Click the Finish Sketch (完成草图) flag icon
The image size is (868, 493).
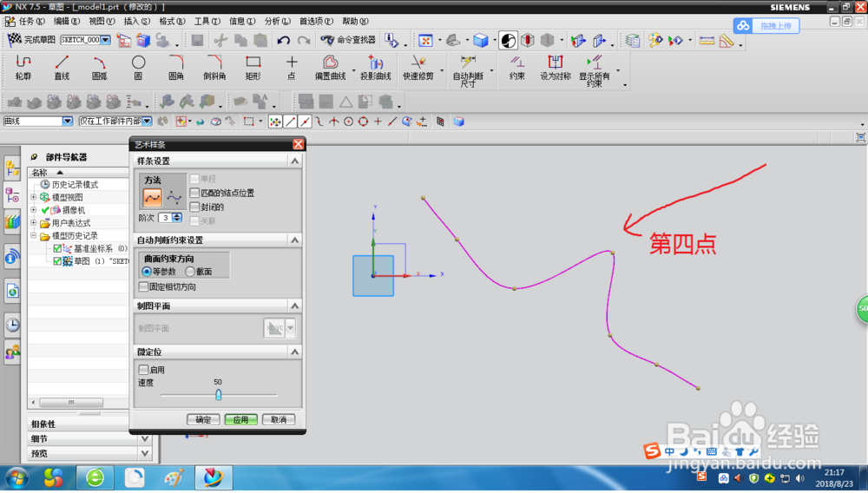(15, 40)
